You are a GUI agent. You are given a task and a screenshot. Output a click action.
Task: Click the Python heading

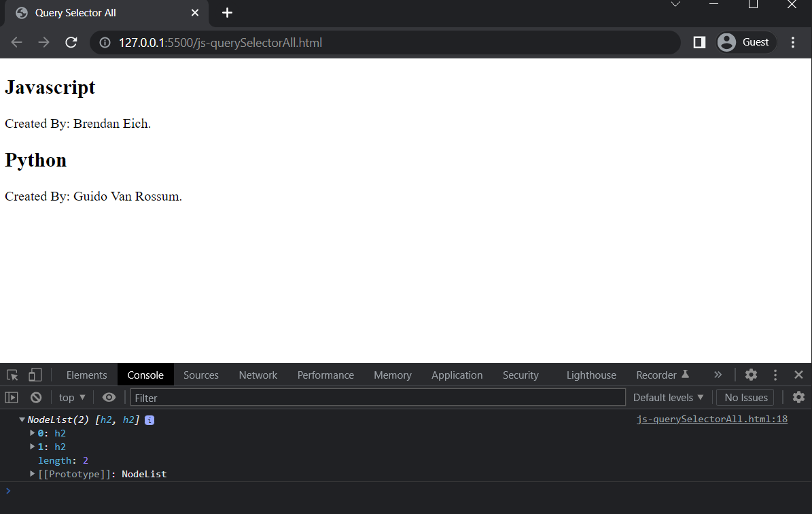tap(36, 160)
